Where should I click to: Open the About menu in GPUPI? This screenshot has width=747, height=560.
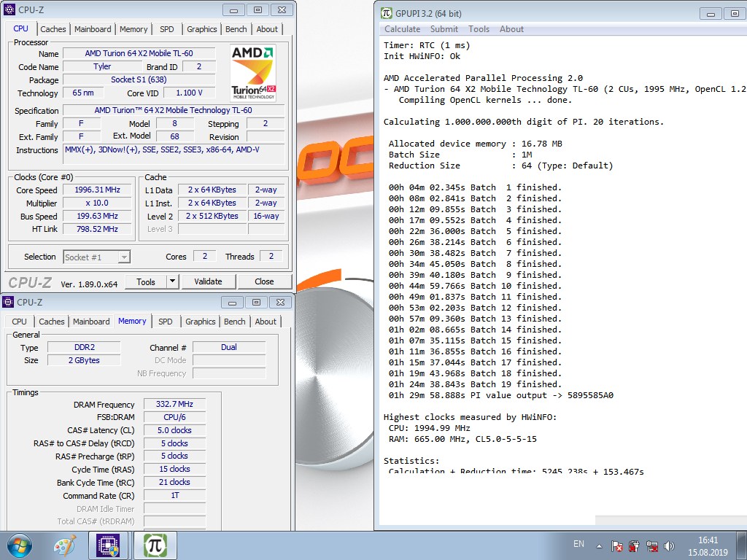tap(511, 29)
